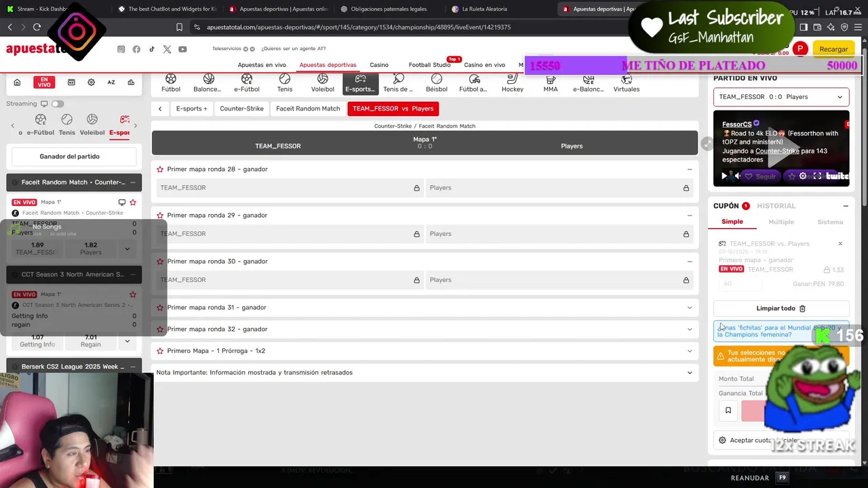Open the MMA sport category
The image size is (868, 488).
(551, 83)
